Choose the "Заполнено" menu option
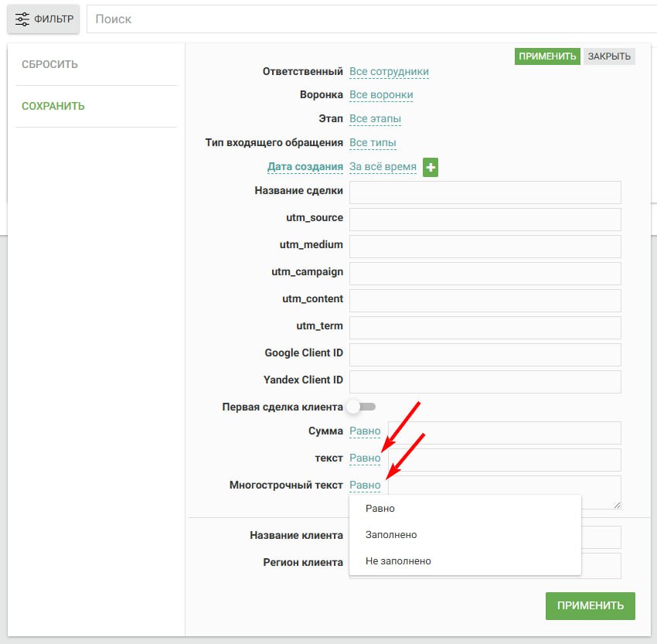 [391, 535]
